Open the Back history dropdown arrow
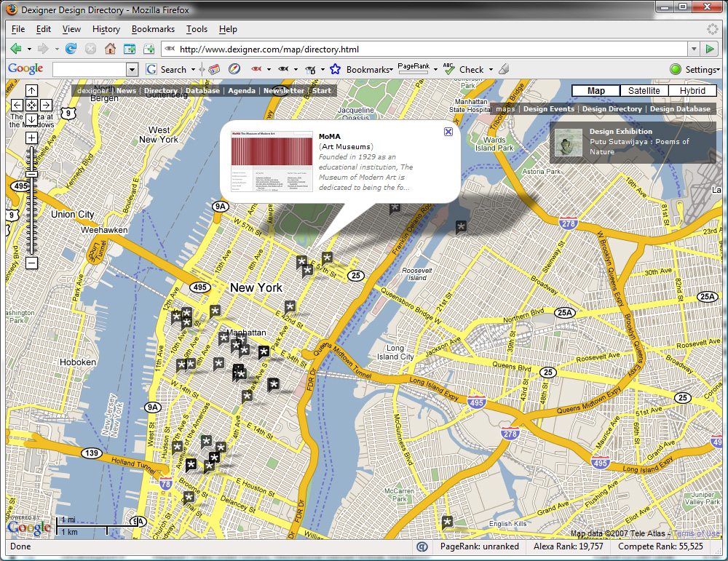This screenshot has width=728, height=561. pyautogui.click(x=29, y=49)
